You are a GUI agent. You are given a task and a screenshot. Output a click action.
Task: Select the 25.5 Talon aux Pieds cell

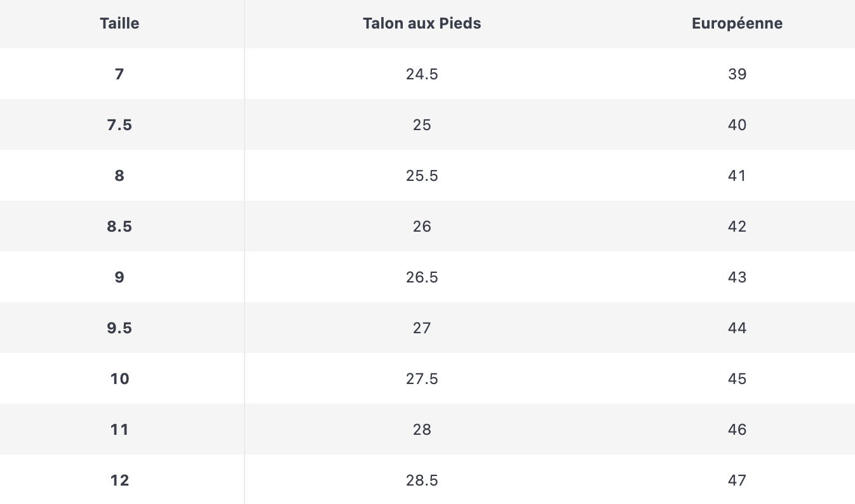pyautogui.click(x=422, y=176)
